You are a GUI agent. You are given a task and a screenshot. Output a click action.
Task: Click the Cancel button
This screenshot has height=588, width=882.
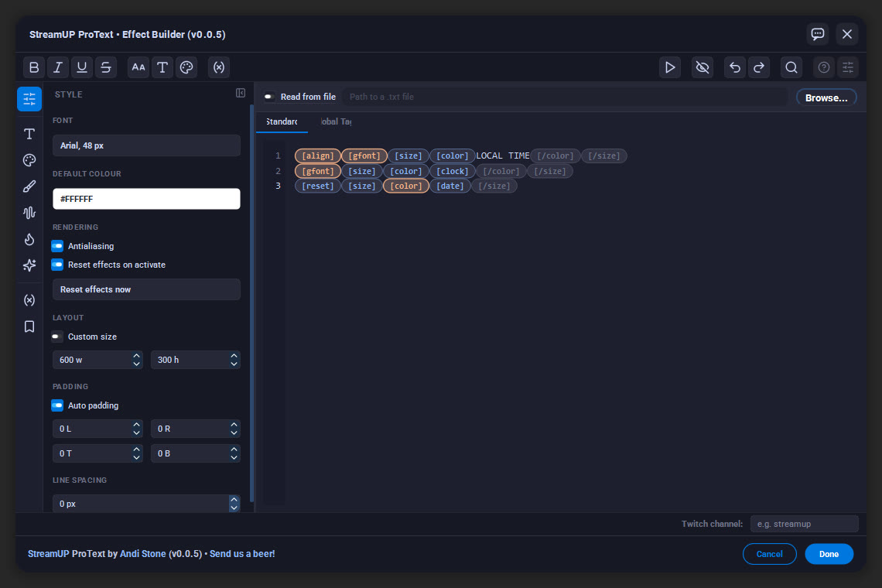click(x=770, y=554)
